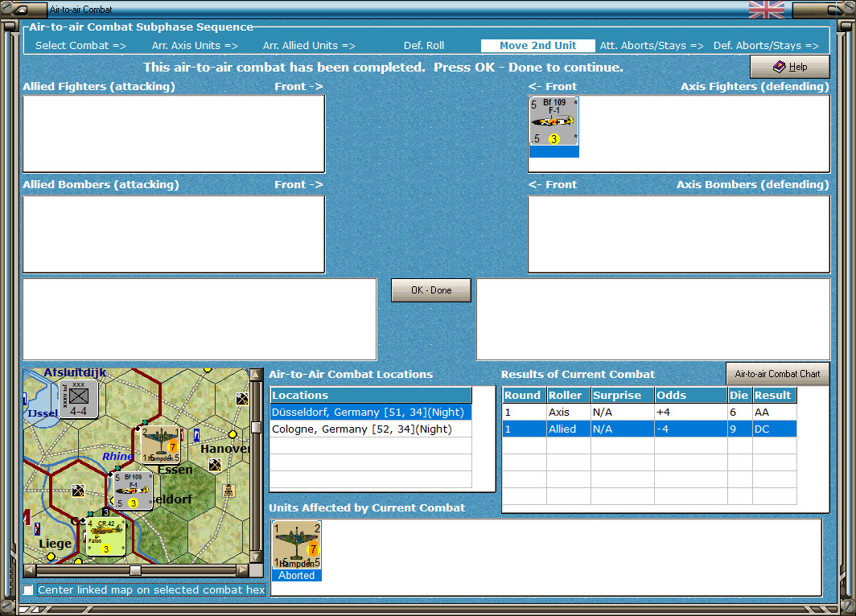Open the Help button
The width and height of the screenshot is (856, 616).
(x=789, y=67)
